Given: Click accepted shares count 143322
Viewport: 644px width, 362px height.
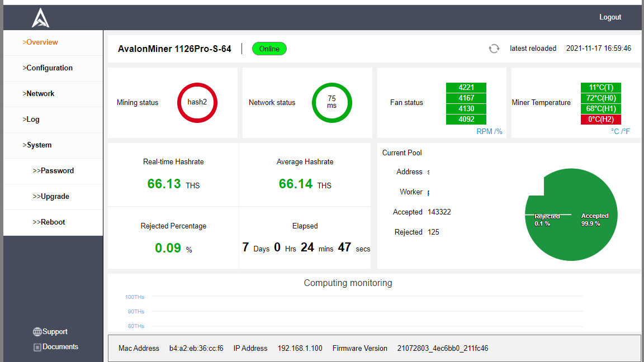Looking at the screenshot, I should click(439, 212).
